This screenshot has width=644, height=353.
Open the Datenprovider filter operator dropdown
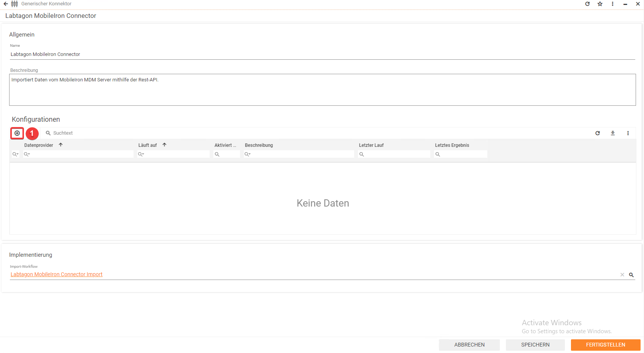pyautogui.click(x=27, y=154)
